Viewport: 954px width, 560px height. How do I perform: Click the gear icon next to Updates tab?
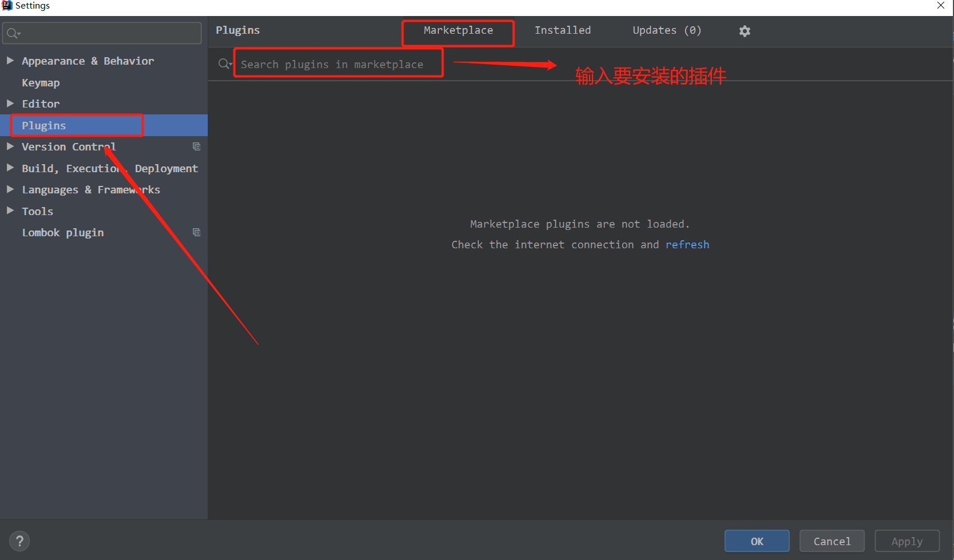(x=745, y=30)
